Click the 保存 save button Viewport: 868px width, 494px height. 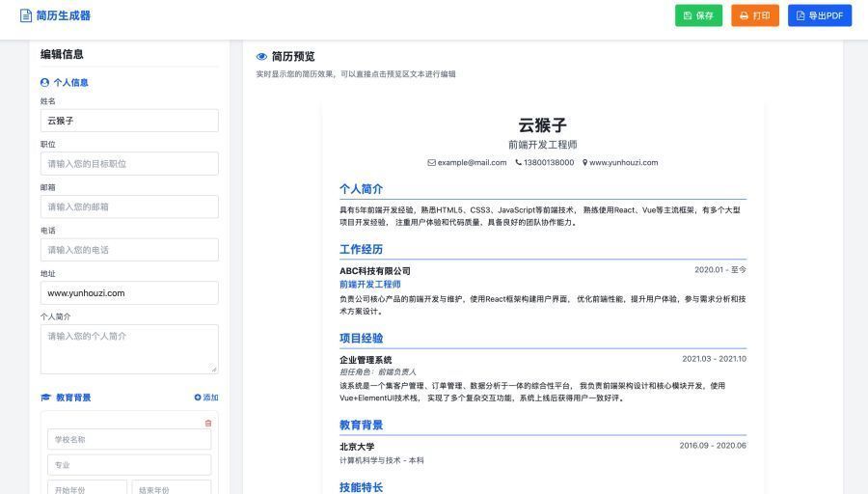[x=698, y=15]
